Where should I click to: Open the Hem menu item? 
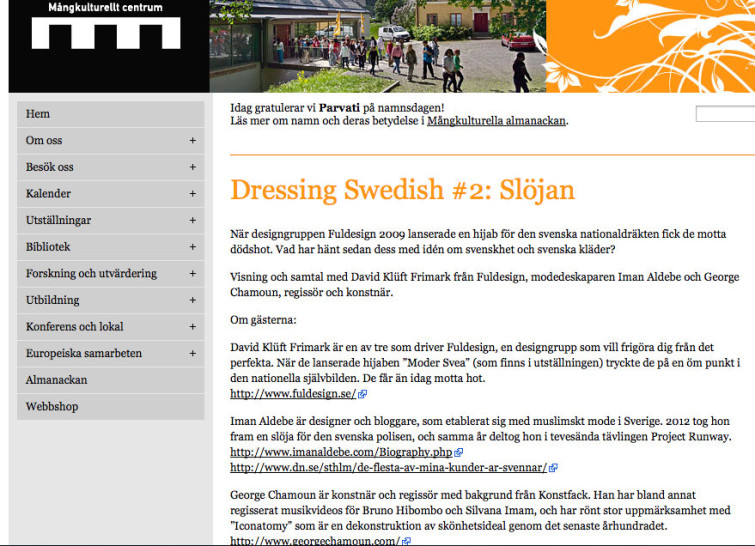pyautogui.click(x=38, y=114)
